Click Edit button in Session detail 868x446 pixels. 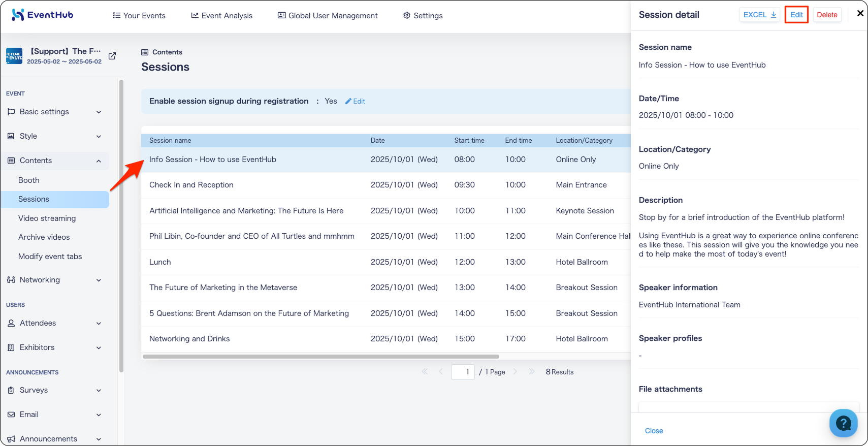tap(796, 15)
